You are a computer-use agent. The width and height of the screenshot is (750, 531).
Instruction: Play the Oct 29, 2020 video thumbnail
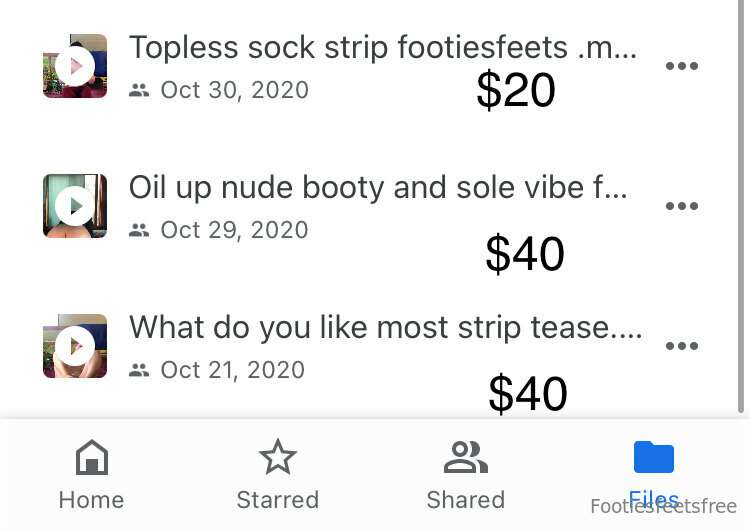[75, 206]
